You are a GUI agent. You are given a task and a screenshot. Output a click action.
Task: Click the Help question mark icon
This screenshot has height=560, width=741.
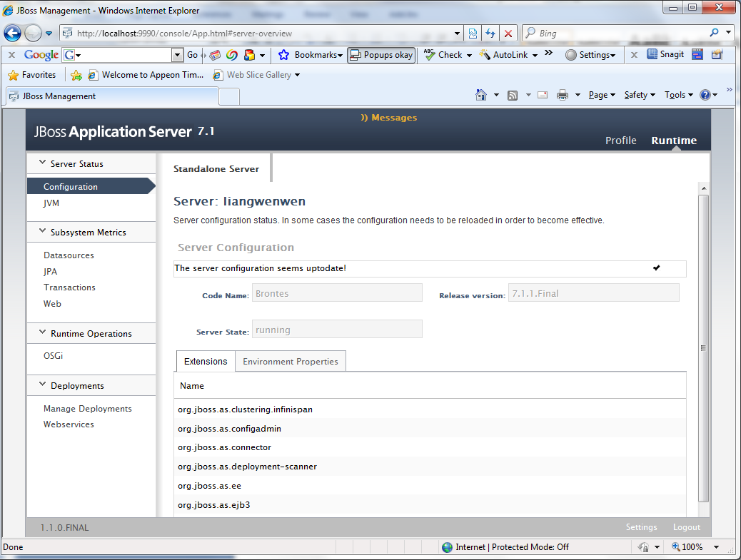click(x=705, y=95)
